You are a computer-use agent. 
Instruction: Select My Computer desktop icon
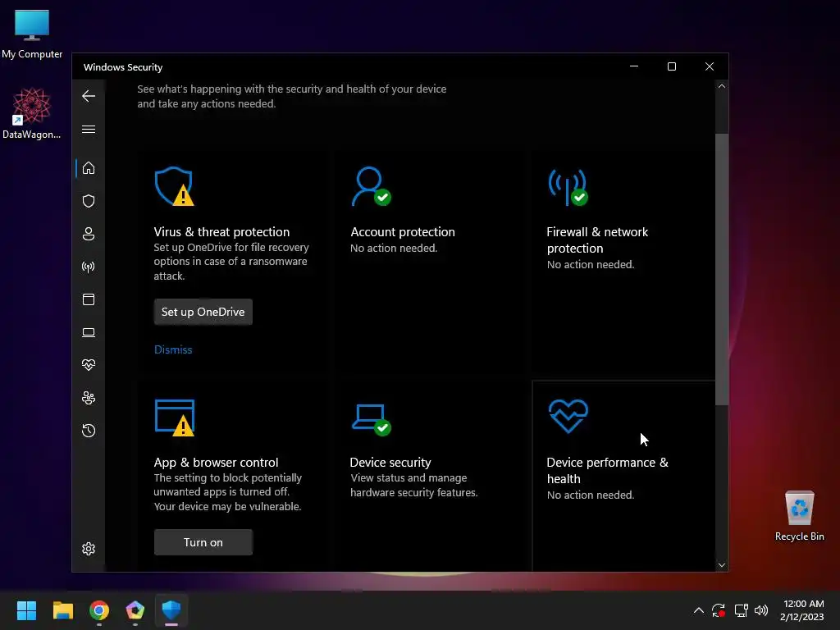click(x=32, y=34)
